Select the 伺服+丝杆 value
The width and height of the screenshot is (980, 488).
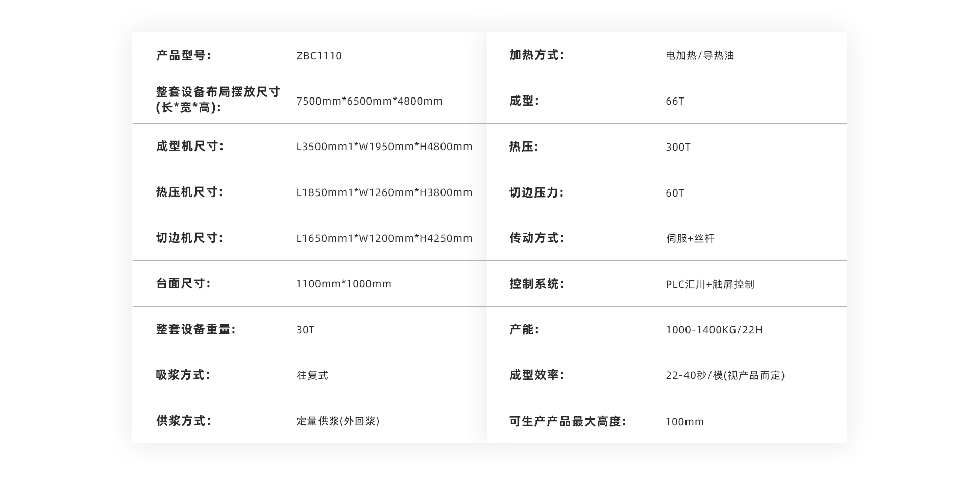point(690,238)
